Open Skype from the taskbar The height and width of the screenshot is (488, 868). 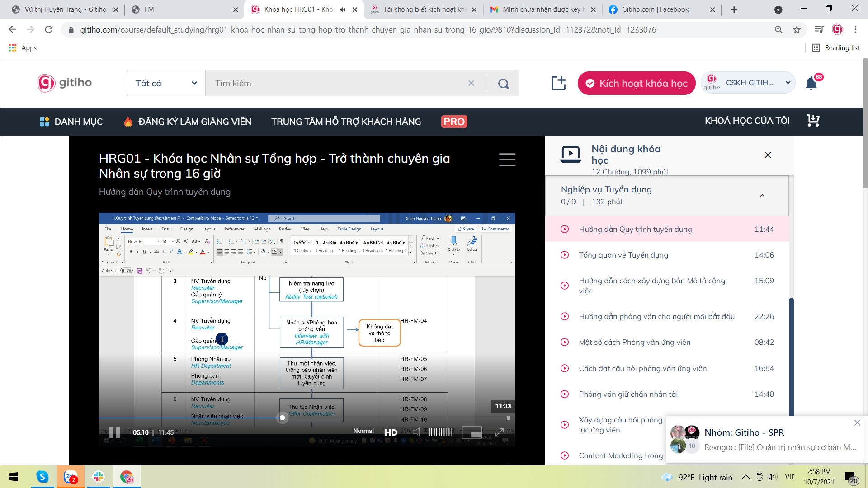pyautogui.click(x=42, y=477)
